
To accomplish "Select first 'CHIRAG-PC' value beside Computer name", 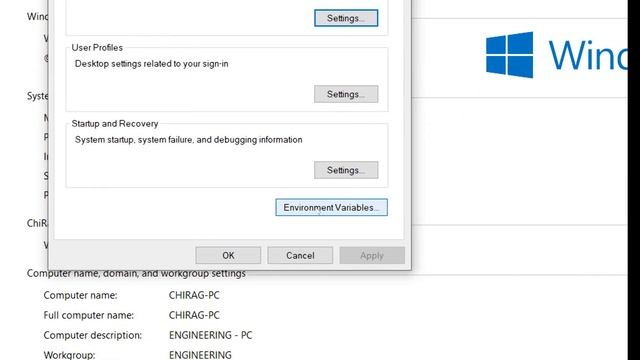I will coord(194,295).
